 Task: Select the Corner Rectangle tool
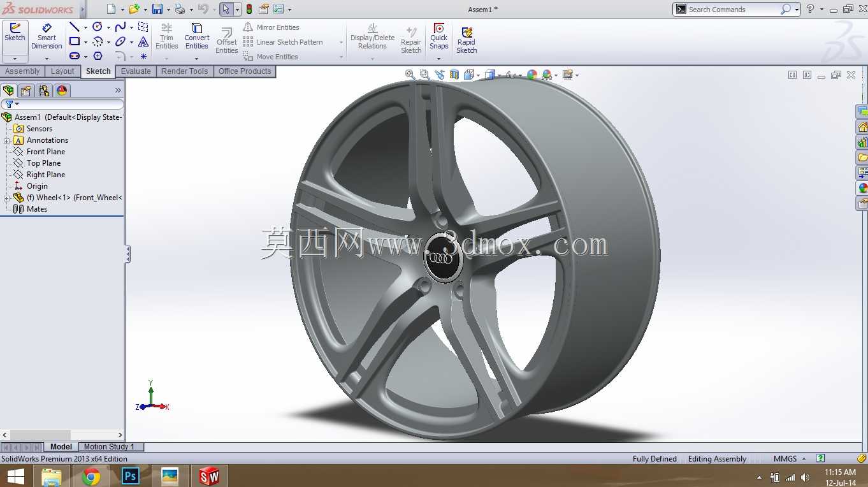coord(75,41)
